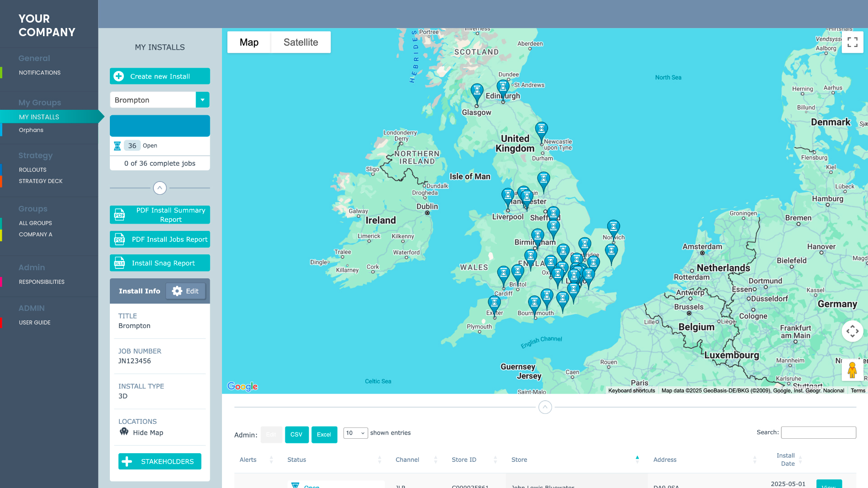
Task: Open the shown entries count dropdown
Action: (x=355, y=433)
